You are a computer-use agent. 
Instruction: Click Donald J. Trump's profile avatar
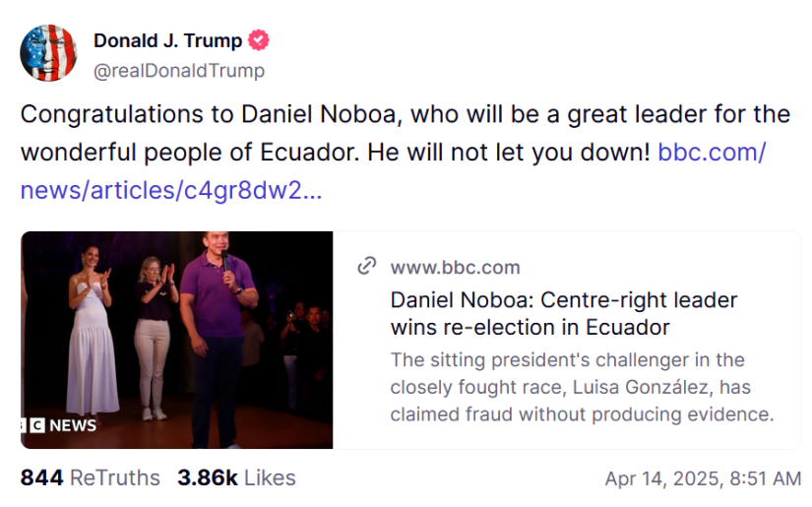48,53
